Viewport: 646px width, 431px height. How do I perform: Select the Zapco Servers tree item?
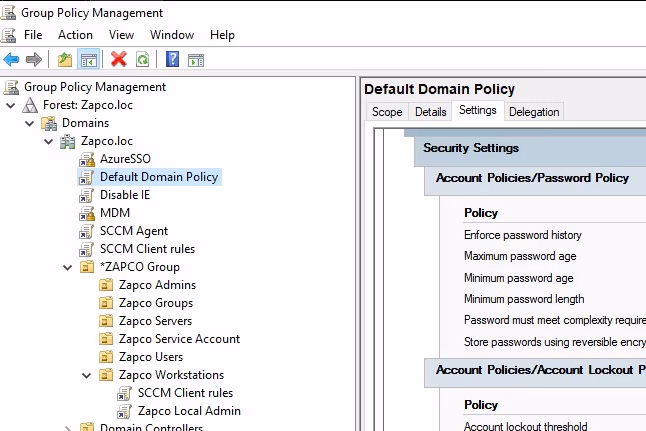(155, 321)
